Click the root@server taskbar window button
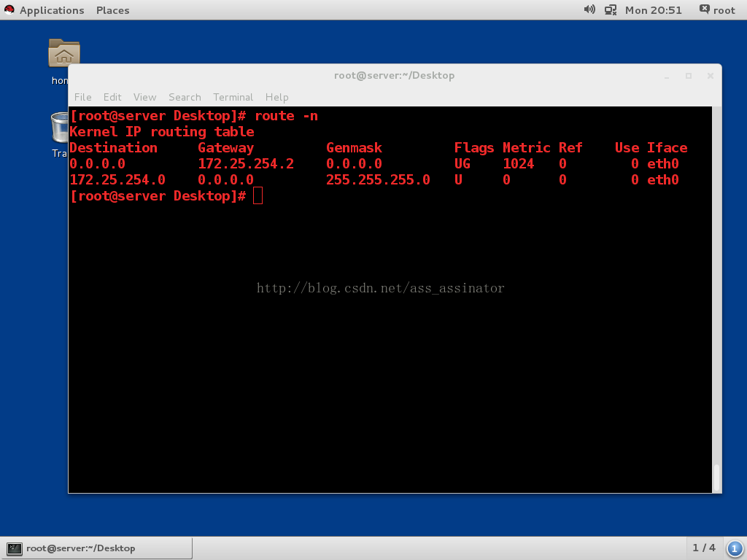747x560 pixels. [x=97, y=548]
